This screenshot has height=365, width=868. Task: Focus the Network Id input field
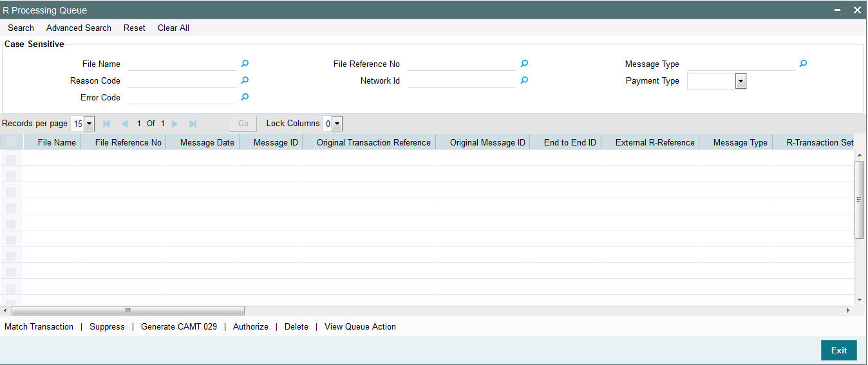point(462,80)
